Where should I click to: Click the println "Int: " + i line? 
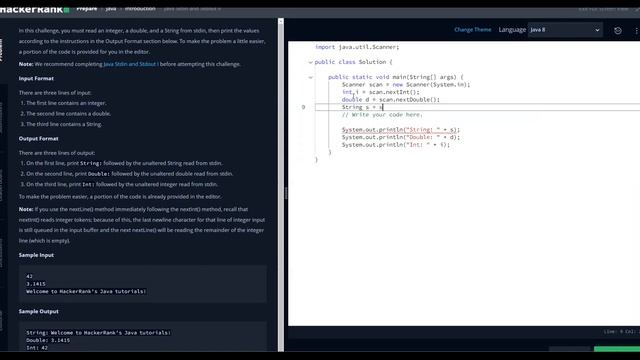click(396, 144)
